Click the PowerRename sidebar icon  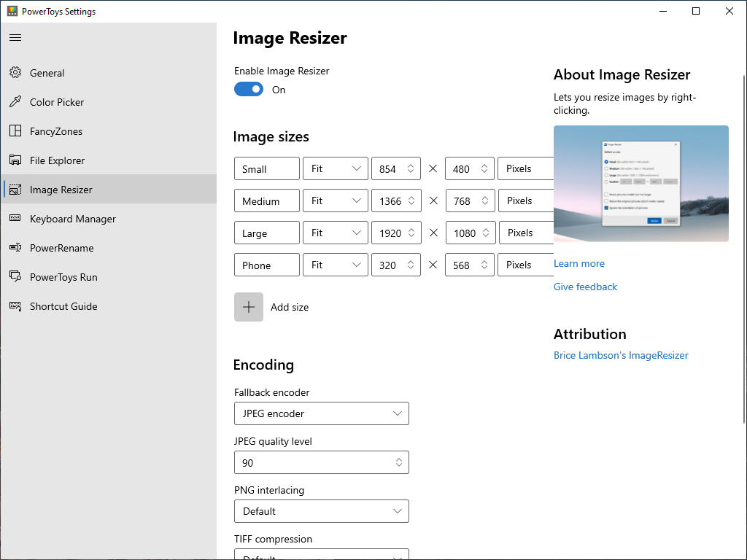(15, 248)
